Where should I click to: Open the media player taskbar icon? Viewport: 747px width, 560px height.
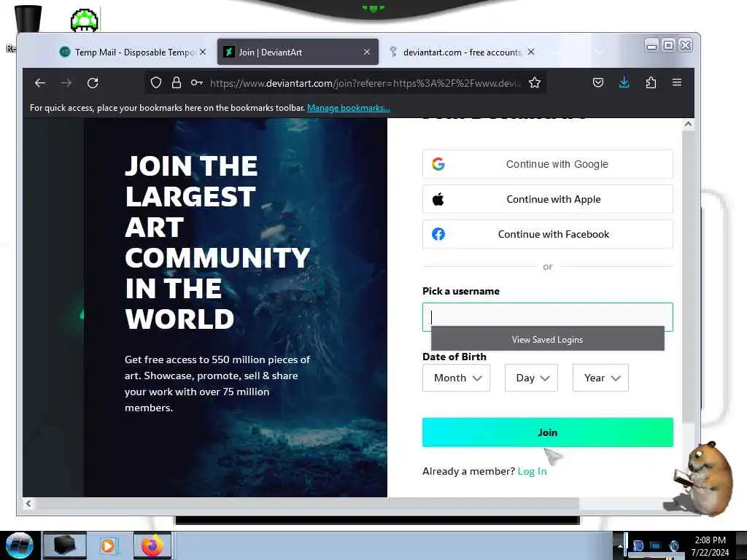(x=108, y=545)
